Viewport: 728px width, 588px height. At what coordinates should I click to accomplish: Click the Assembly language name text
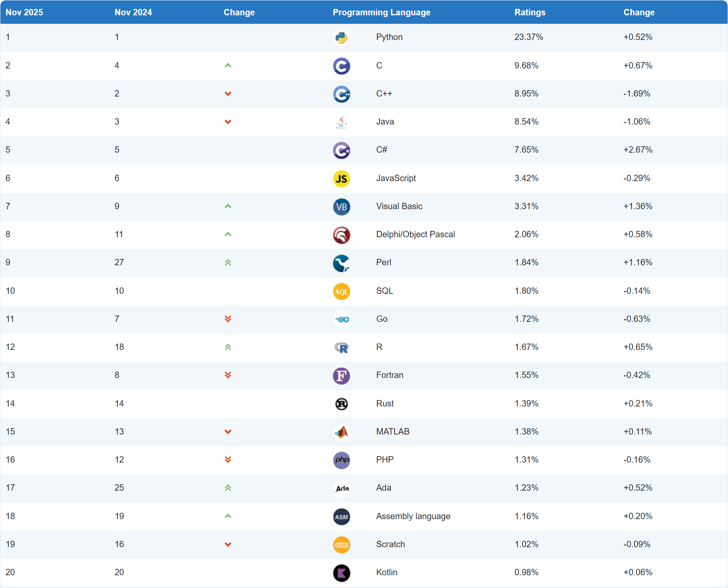[413, 516]
